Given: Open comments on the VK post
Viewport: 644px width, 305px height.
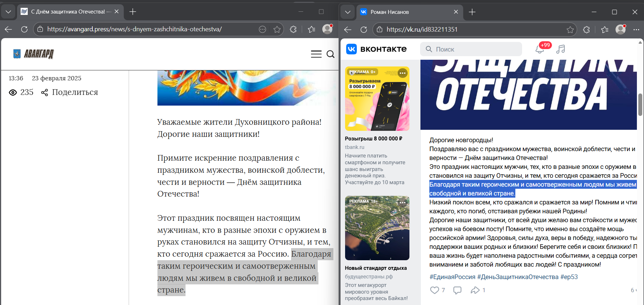Looking at the screenshot, I should (x=457, y=290).
